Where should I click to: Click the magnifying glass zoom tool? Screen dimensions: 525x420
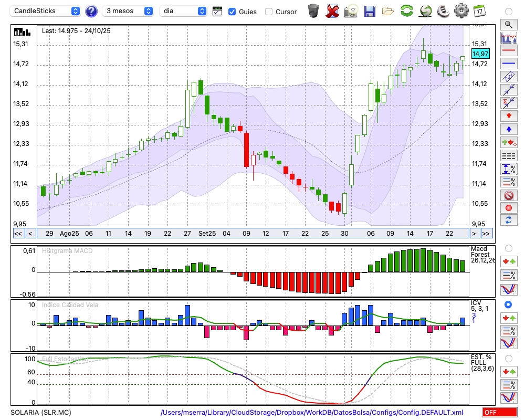pyautogui.click(x=508, y=24)
